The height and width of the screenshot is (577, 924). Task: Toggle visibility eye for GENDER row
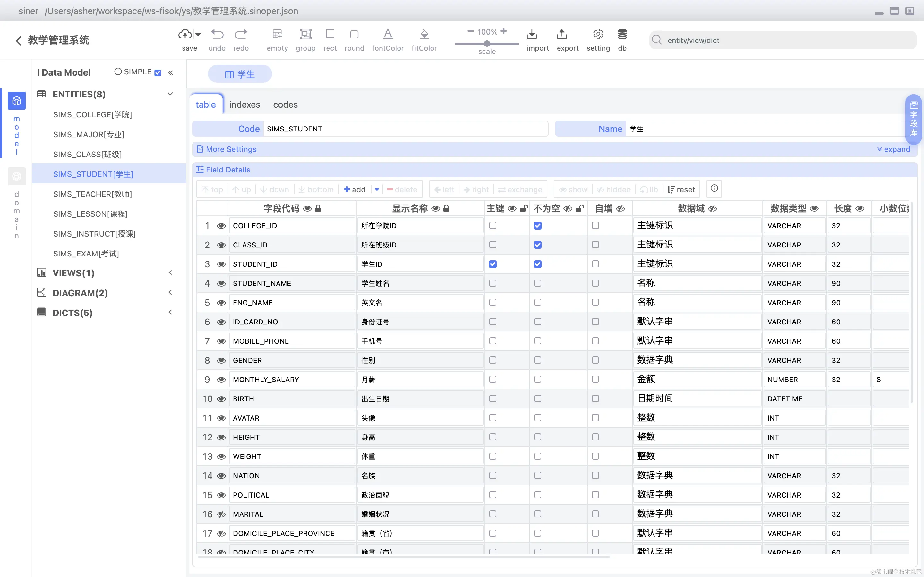(x=221, y=360)
